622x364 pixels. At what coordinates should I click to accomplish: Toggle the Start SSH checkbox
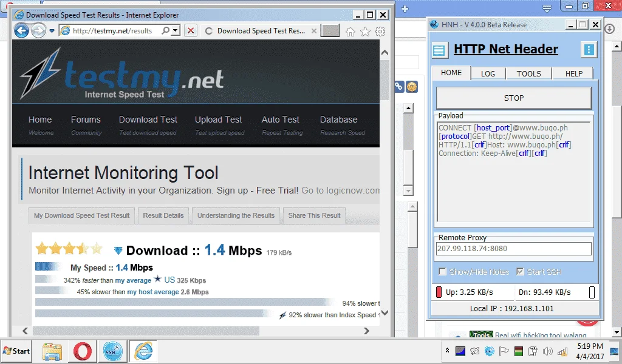tap(520, 272)
